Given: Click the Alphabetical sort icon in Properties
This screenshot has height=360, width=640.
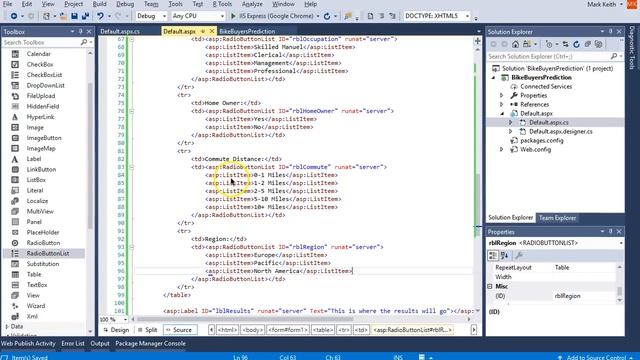Looking at the screenshot, I should (x=504, y=256).
